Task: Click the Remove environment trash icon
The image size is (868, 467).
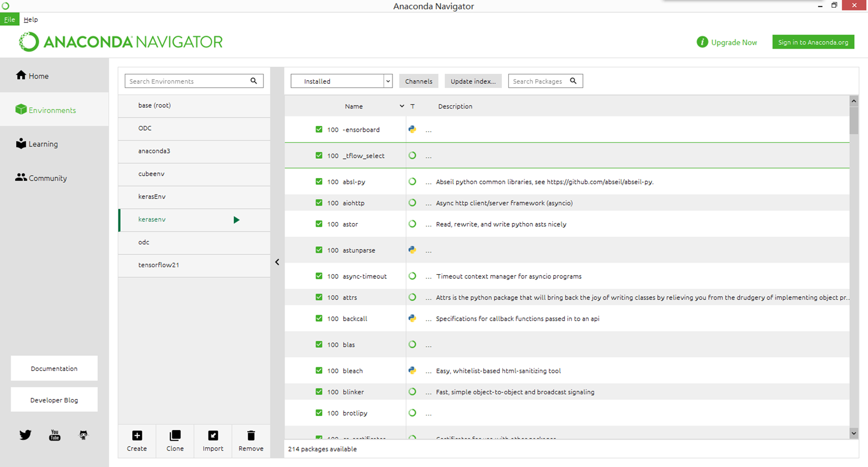Action: click(251, 435)
